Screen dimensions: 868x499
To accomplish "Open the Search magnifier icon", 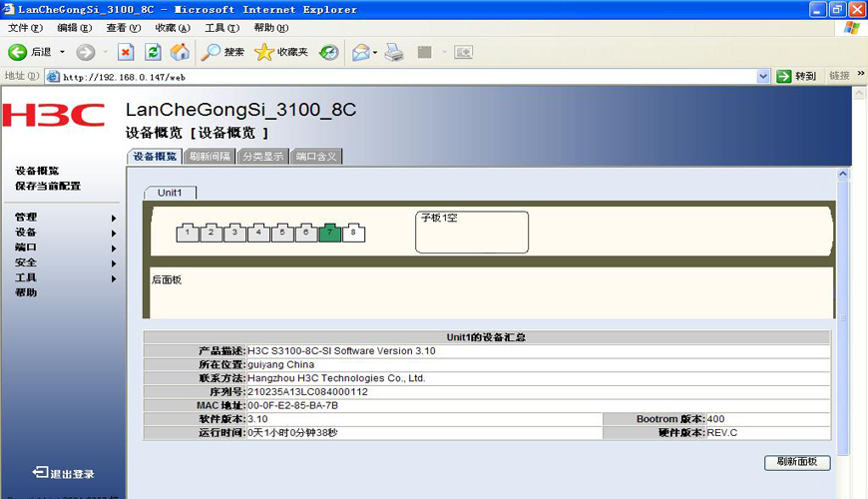I will (211, 52).
